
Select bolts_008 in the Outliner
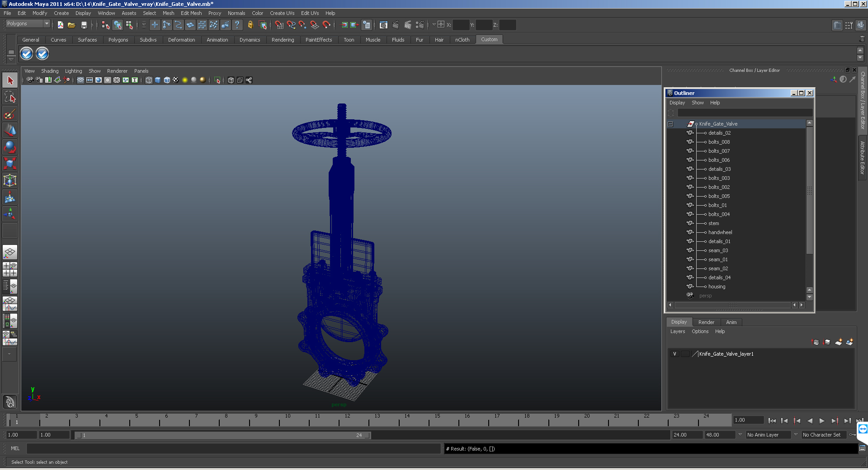719,142
